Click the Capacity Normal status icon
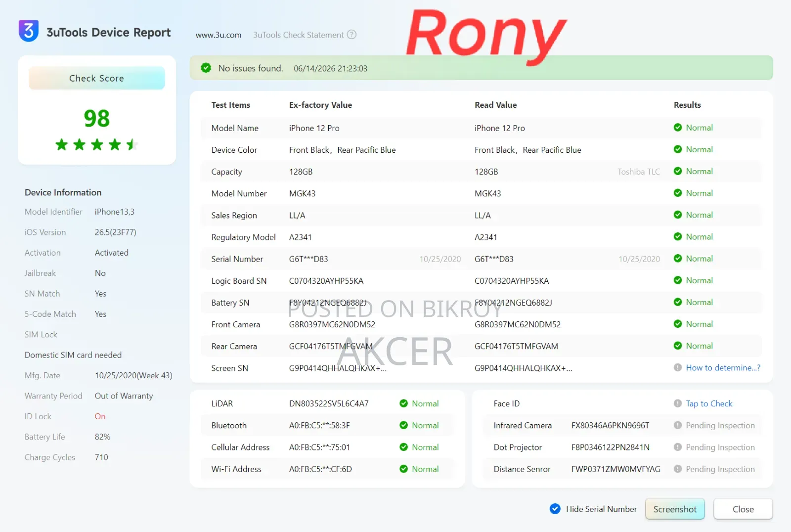 [678, 171]
